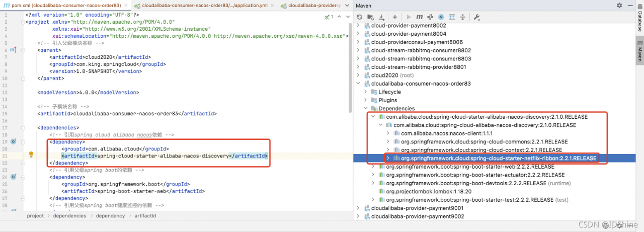Collapse cloudalibaba-consumer-nacos-order83 module
This screenshot has height=232, width=644.
click(358, 84)
